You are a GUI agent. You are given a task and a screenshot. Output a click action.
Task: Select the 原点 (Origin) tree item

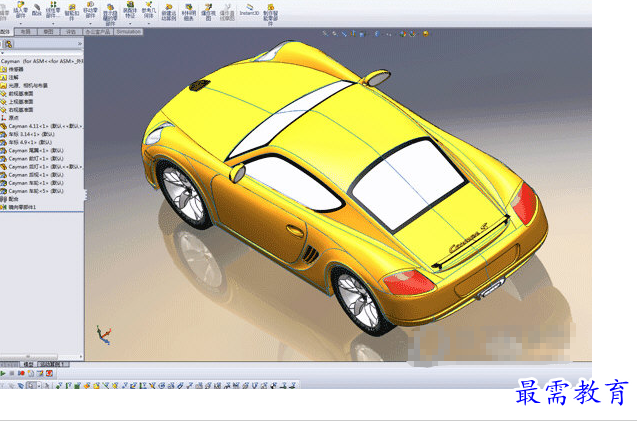[x=9, y=118]
